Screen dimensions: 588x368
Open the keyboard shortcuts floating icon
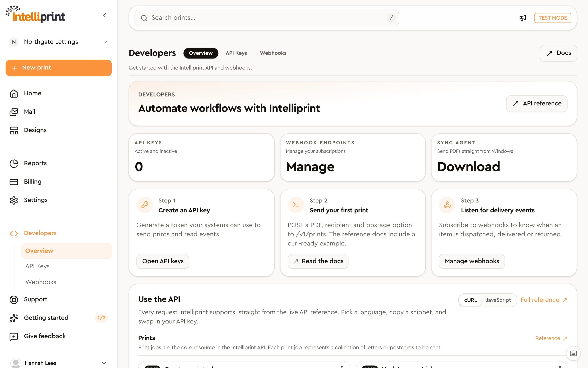(573, 353)
